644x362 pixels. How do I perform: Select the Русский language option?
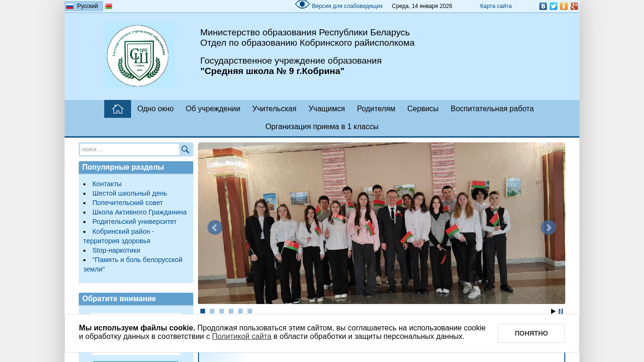coord(84,6)
